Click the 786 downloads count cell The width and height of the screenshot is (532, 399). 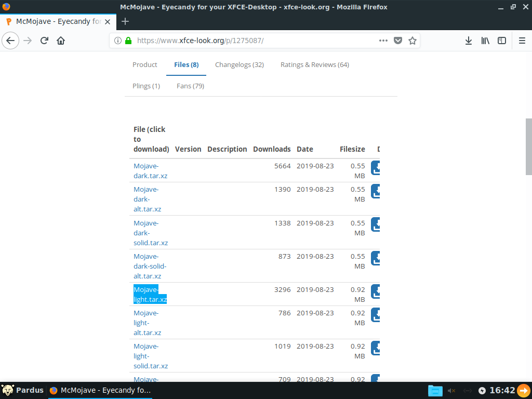point(284,313)
